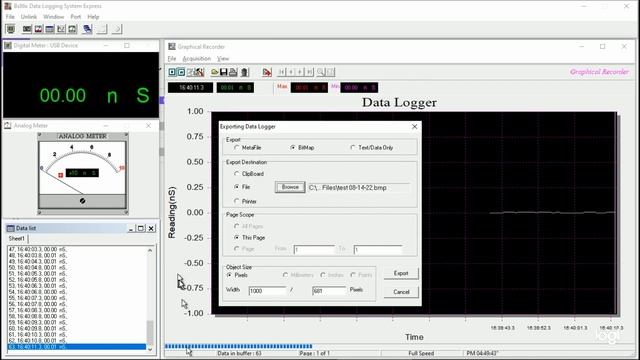This screenshot has height=360, width=640.
Task: Click the sixth chart-style icon in main toolbar
Action: coord(73,29)
